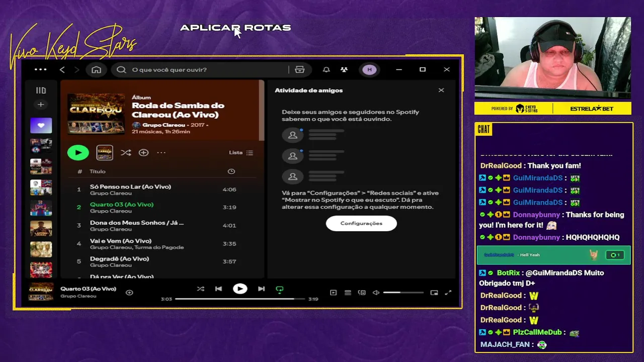
Task: Enable shuffle for the album
Action: click(x=126, y=152)
